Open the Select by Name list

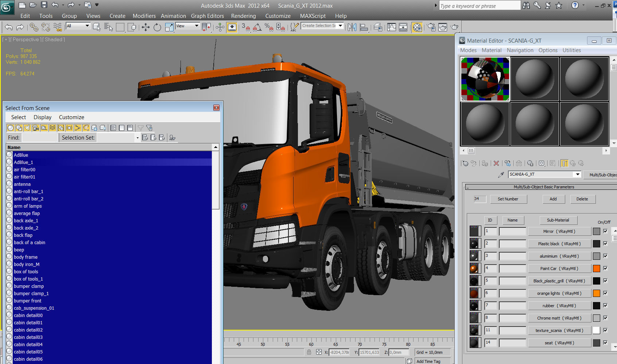click(108, 27)
